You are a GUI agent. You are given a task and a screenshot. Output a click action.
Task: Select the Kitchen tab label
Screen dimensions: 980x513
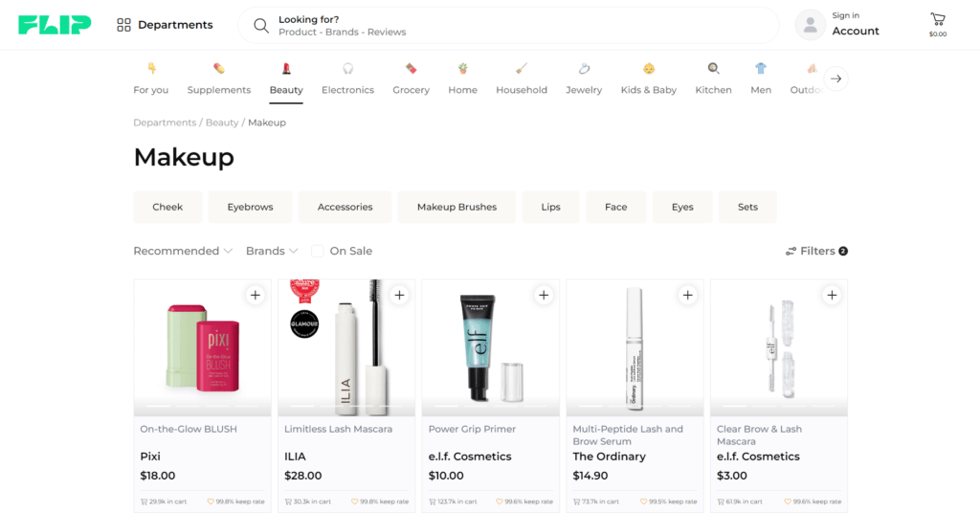[713, 90]
